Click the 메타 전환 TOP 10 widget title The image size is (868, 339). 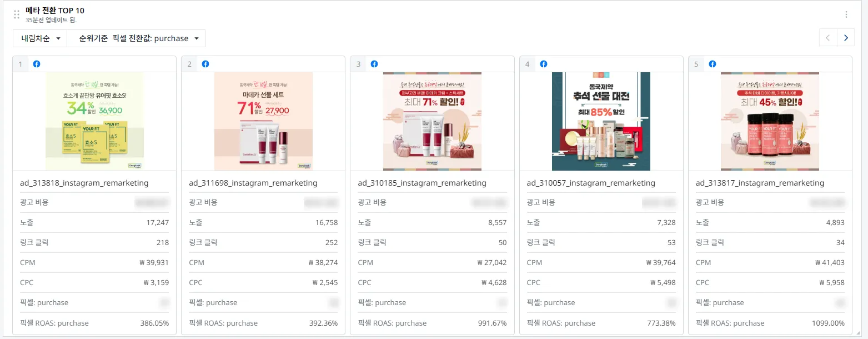[55, 11]
